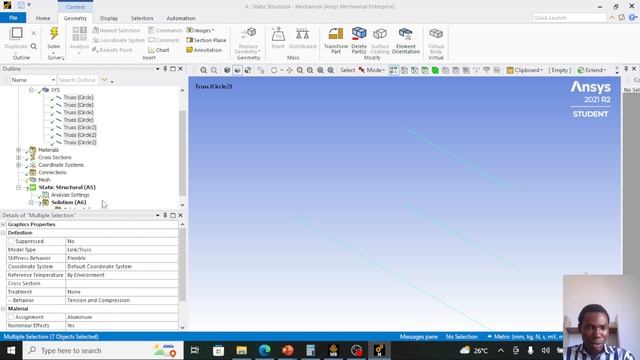Click the Distributed mass icon
Viewport: 640px width, 360px height.
[302, 34]
